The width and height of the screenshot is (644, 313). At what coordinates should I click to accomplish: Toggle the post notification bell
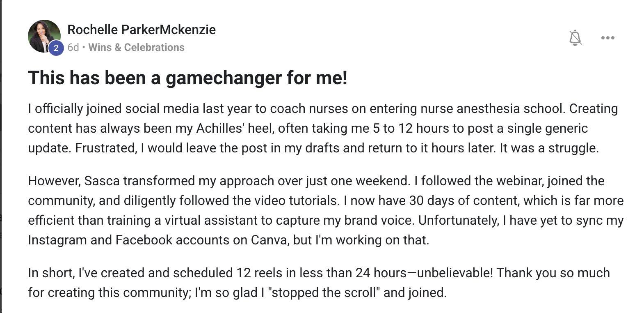click(575, 38)
